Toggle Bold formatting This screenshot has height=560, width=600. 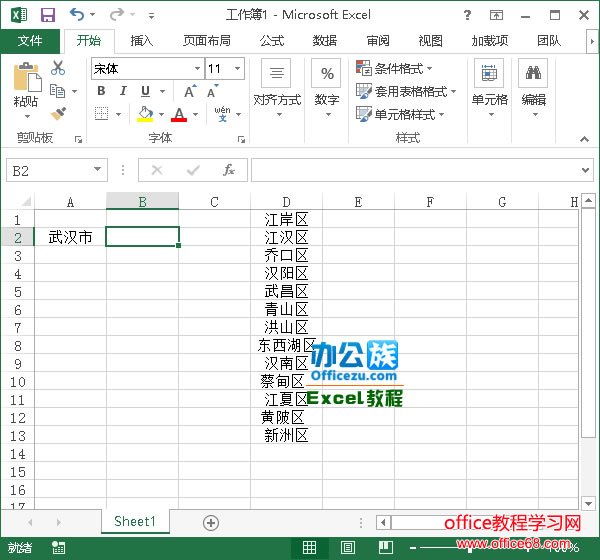[x=101, y=91]
